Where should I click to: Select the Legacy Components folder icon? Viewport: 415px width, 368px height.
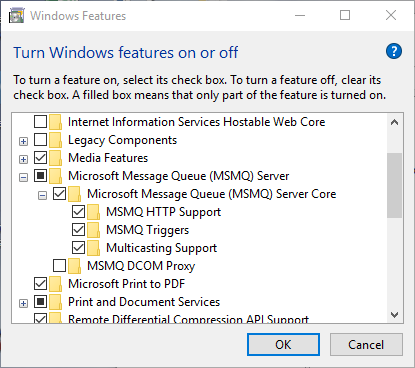point(55,140)
